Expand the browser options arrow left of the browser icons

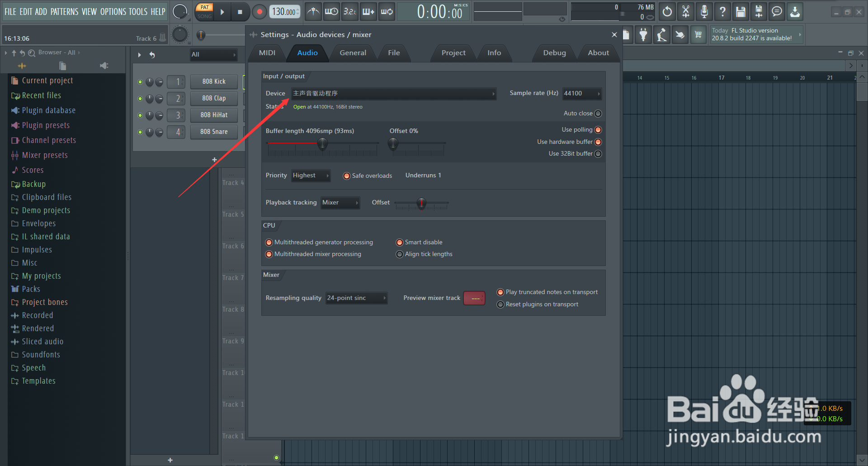pyautogui.click(x=6, y=53)
